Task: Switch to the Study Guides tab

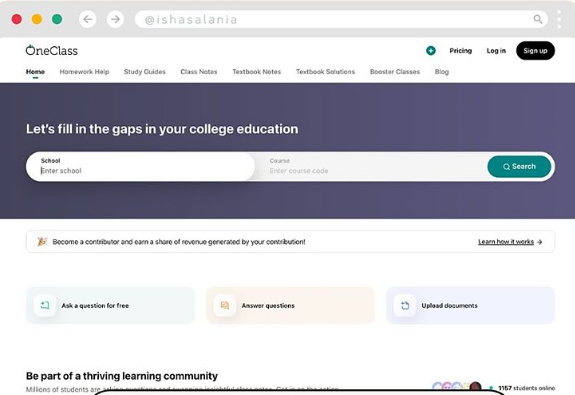Action: pos(144,72)
